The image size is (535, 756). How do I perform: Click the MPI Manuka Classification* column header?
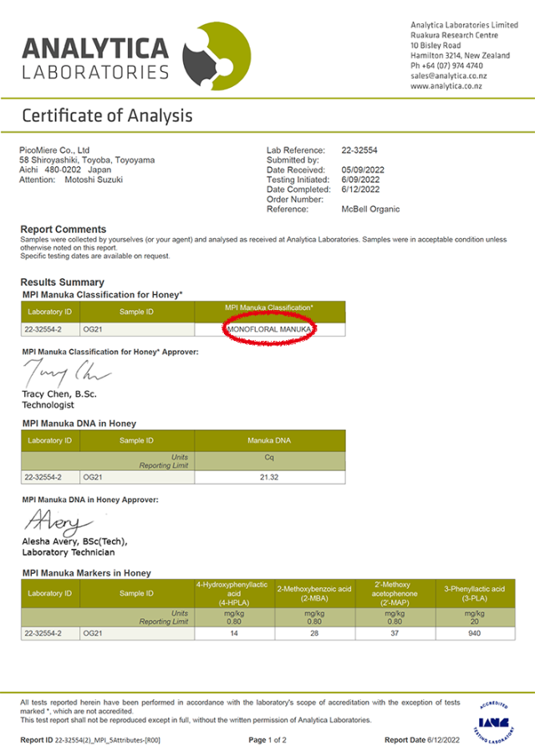click(270, 312)
